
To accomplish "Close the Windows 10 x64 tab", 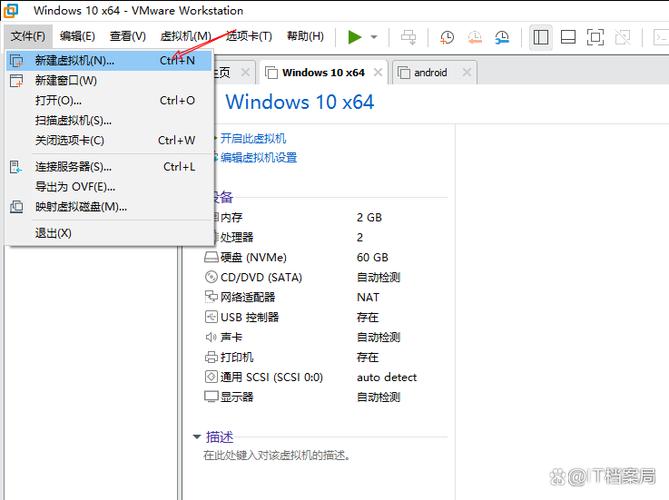I will coord(379,73).
